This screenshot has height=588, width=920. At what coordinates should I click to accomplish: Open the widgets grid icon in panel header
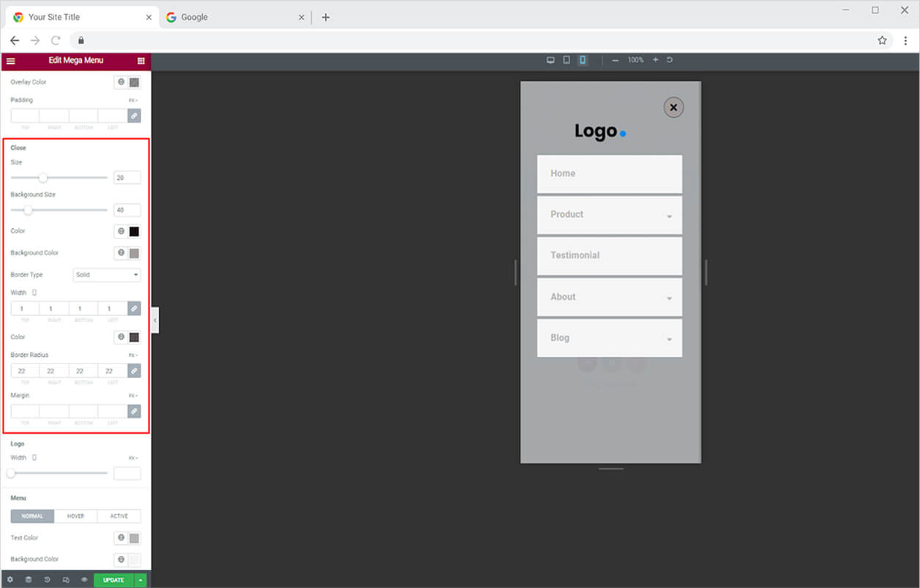click(x=141, y=61)
